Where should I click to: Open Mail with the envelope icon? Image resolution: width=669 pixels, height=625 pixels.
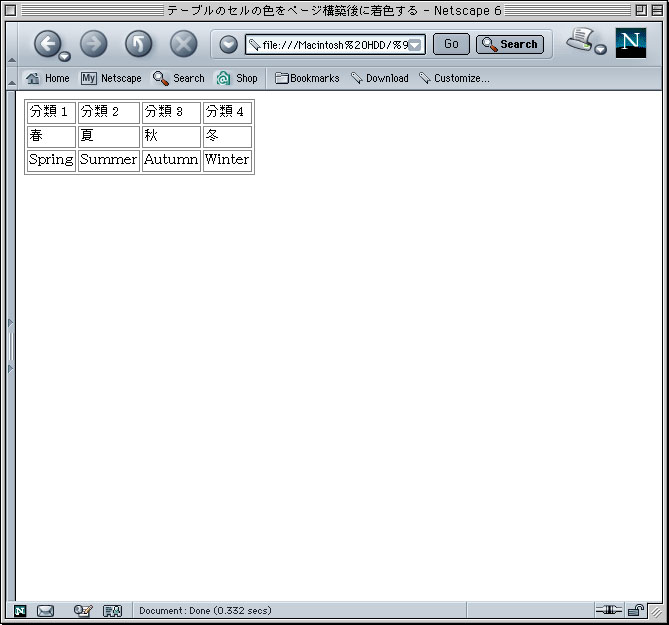pyautogui.click(x=45, y=611)
